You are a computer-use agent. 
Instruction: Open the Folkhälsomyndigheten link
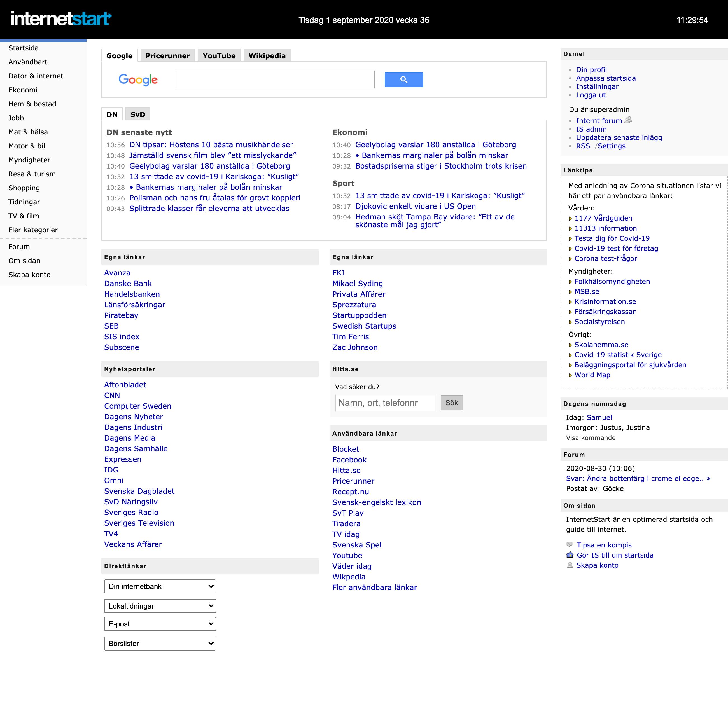pos(612,282)
